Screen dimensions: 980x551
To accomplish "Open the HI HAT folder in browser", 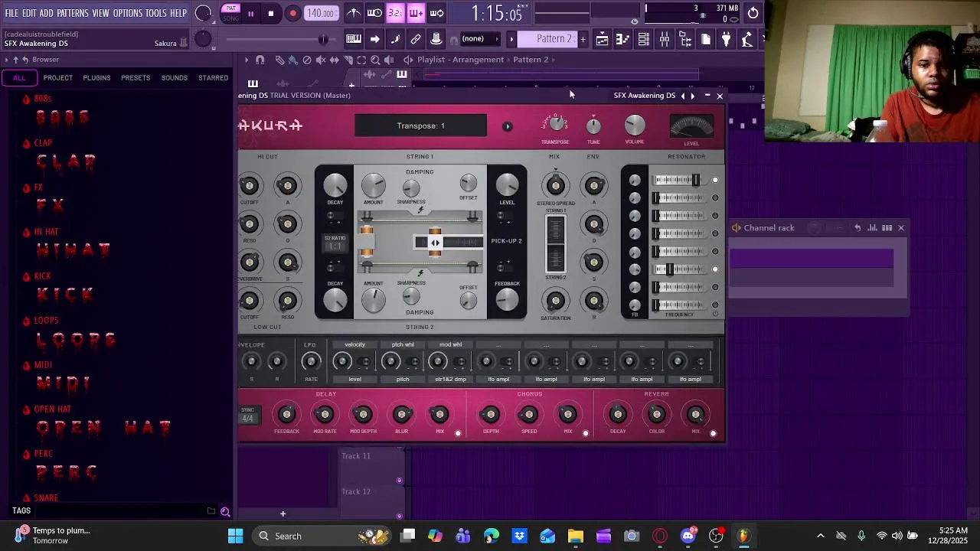I will pos(46,232).
